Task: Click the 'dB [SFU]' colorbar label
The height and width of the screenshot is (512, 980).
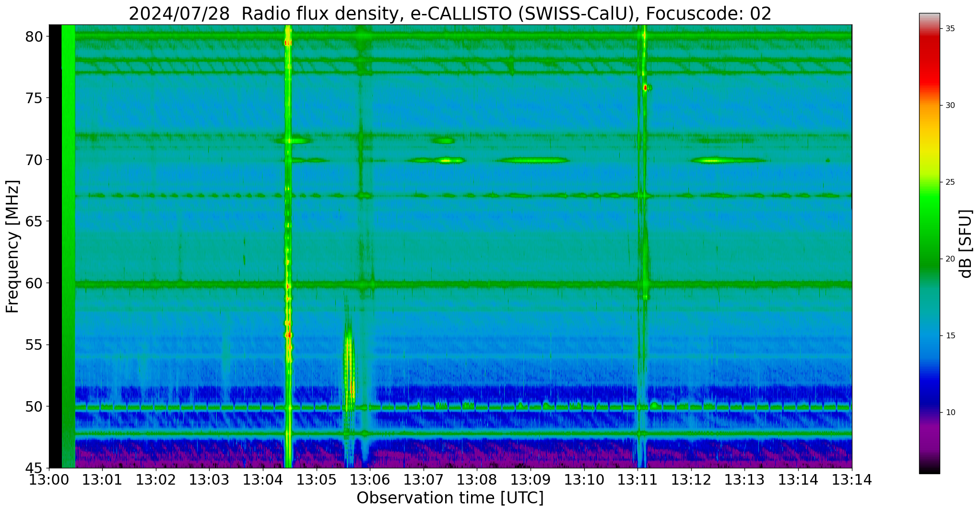Action: coord(966,244)
